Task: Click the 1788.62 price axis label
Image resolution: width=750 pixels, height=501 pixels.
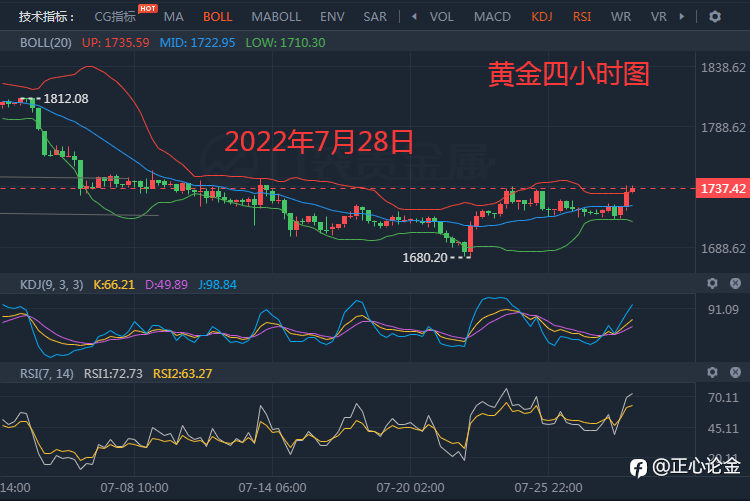Action: [723, 128]
